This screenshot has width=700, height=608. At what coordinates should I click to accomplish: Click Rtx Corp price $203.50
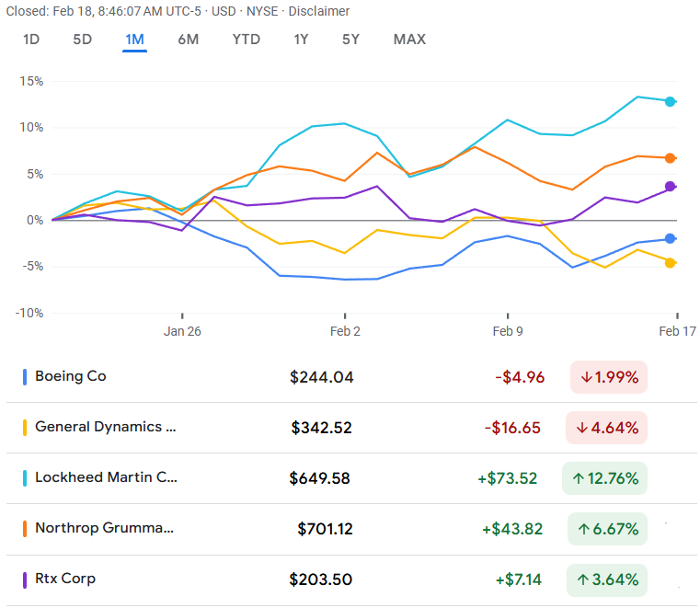click(x=320, y=579)
